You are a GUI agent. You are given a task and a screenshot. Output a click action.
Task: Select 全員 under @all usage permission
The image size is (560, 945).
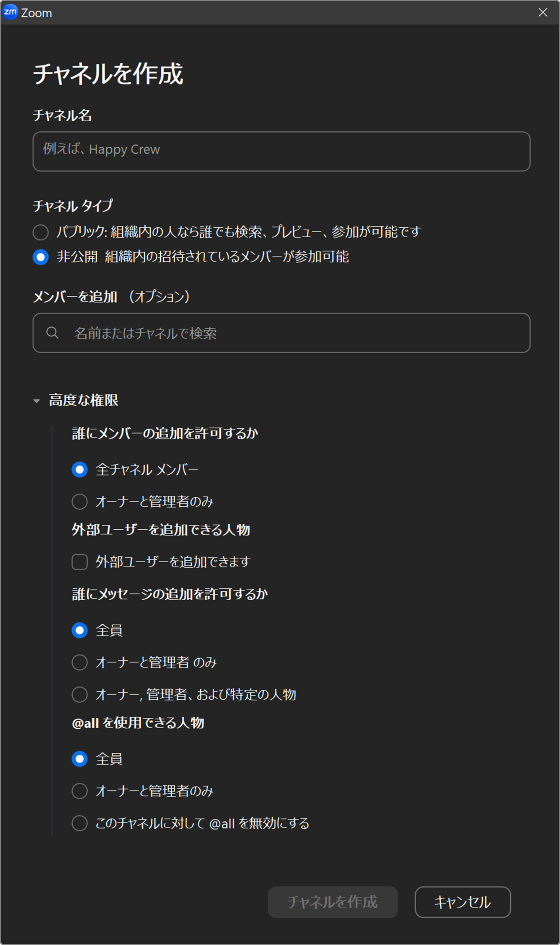[x=80, y=759]
